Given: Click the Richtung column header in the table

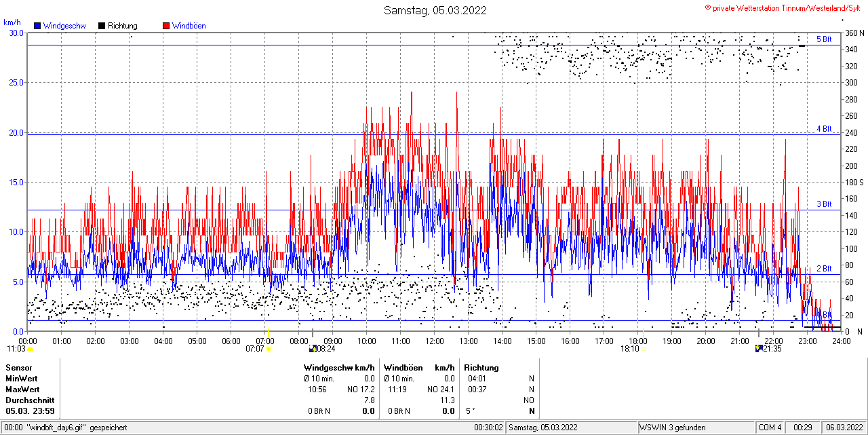Looking at the screenshot, I should click(481, 368).
